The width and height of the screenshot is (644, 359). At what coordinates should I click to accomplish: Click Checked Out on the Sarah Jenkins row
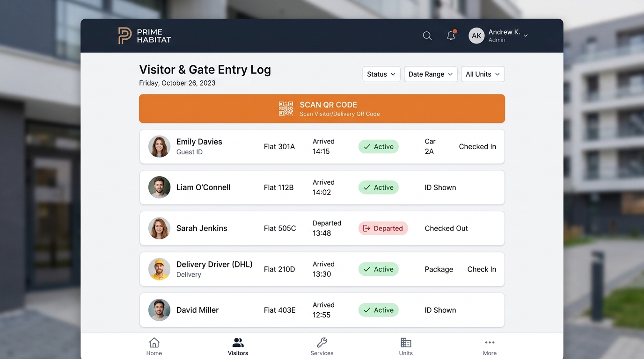(x=446, y=228)
